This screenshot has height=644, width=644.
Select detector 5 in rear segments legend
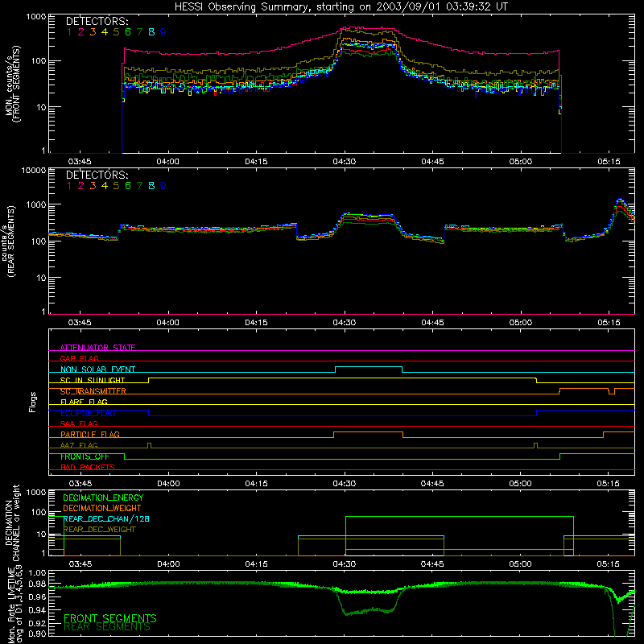(x=116, y=186)
